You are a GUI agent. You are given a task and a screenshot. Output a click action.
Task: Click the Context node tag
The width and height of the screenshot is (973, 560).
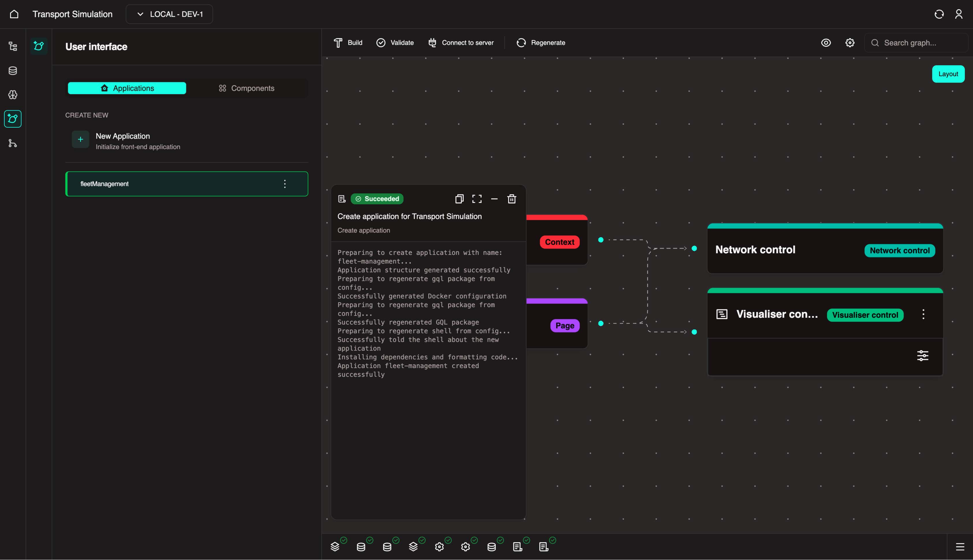[x=560, y=242]
